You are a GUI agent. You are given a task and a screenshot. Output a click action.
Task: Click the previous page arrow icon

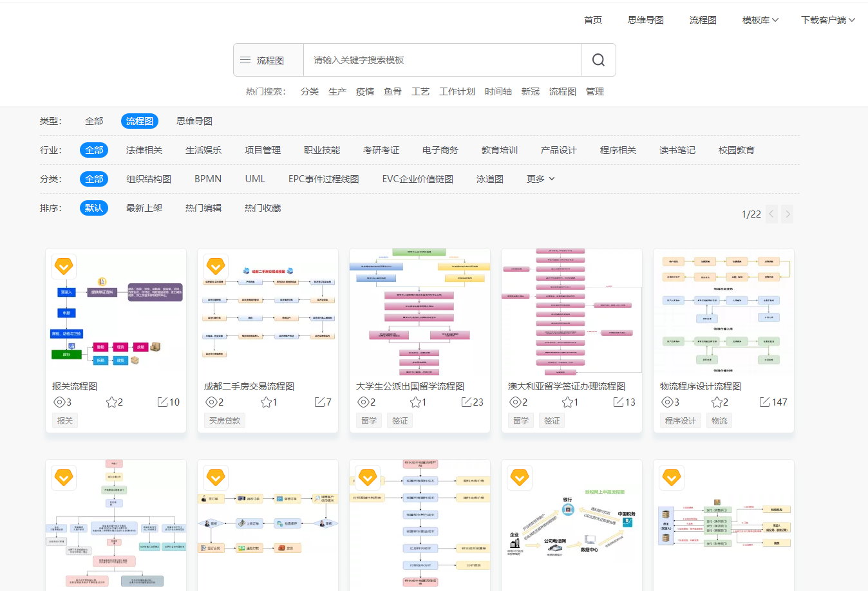pos(771,214)
